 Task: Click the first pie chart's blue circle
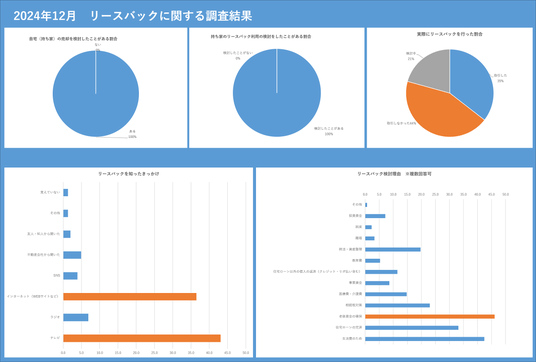coord(96,94)
